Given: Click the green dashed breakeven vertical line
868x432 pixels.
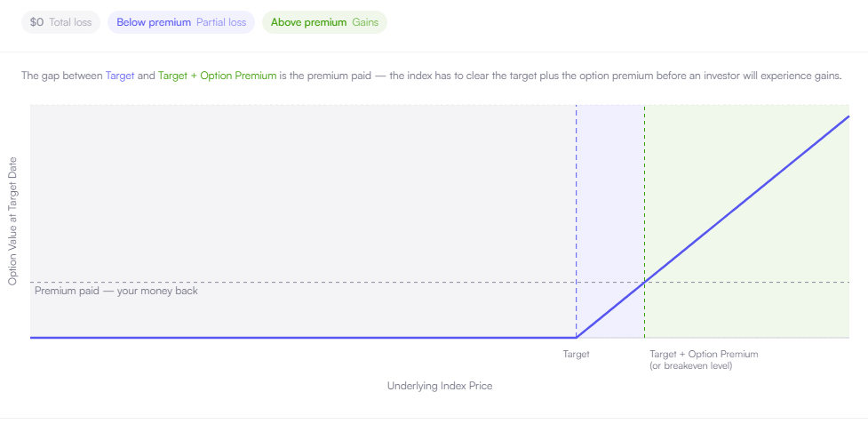Looking at the screenshot, I should pos(644,194).
